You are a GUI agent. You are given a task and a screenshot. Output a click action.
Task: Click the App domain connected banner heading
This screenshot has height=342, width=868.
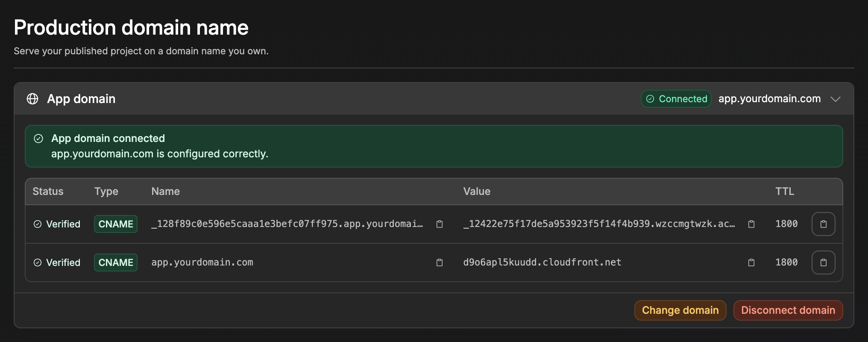[108, 139]
